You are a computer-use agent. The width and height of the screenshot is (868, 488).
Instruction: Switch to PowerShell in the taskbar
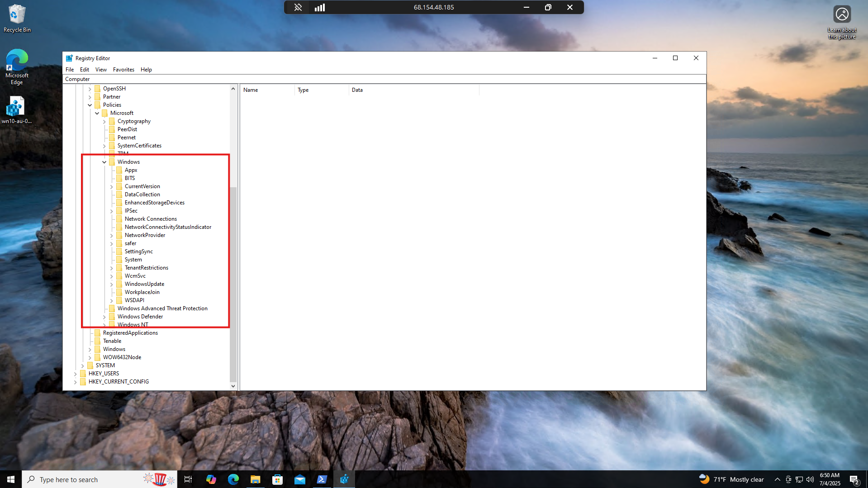pos(322,479)
